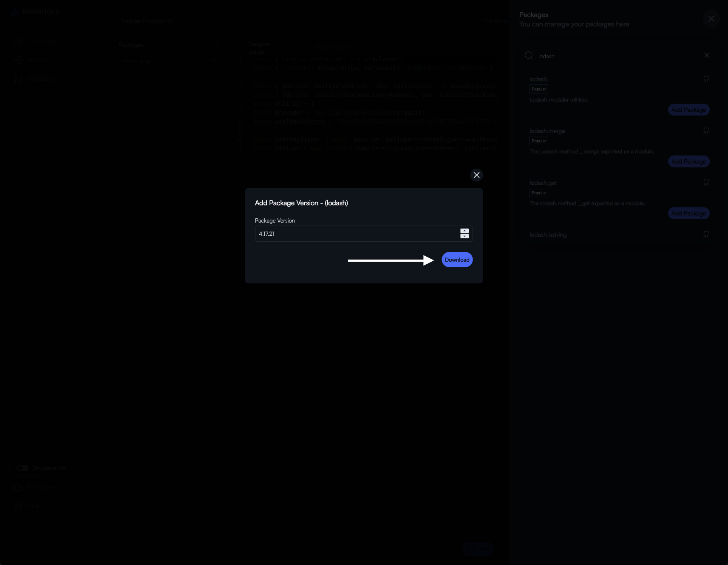728x565 pixels.
Task: Add Package for lodash.merge
Action: point(689,161)
